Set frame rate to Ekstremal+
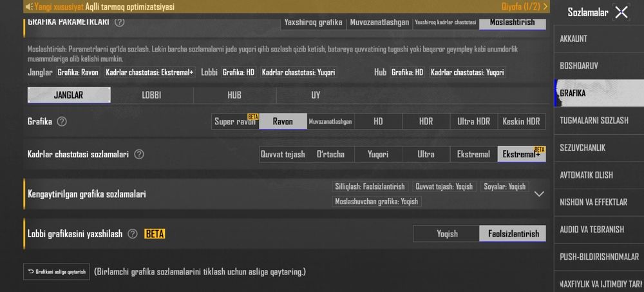Viewport: 644px width, 292px height. click(x=522, y=154)
